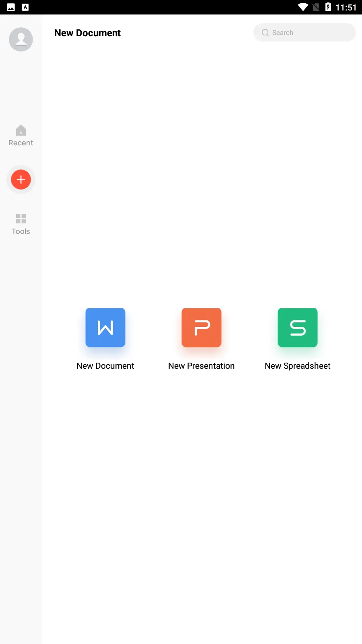Tap the 'New Spreadsheet' label
362x644 pixels.
point(298,366)
